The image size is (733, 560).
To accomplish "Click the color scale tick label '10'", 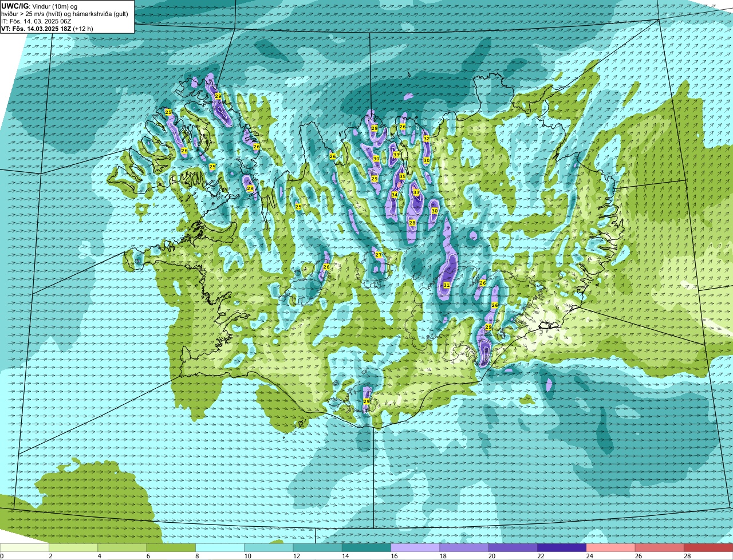I will 247,556.
